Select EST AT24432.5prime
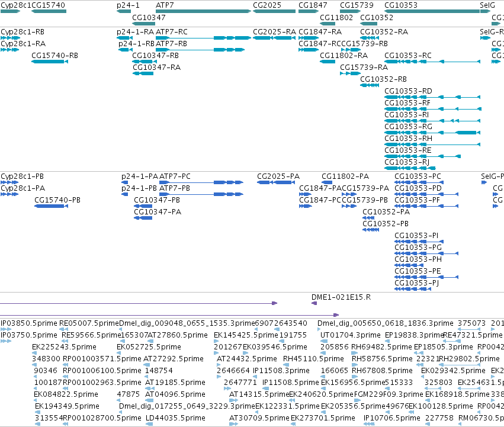This screenshot has height=427, width=504. point(219,365)
